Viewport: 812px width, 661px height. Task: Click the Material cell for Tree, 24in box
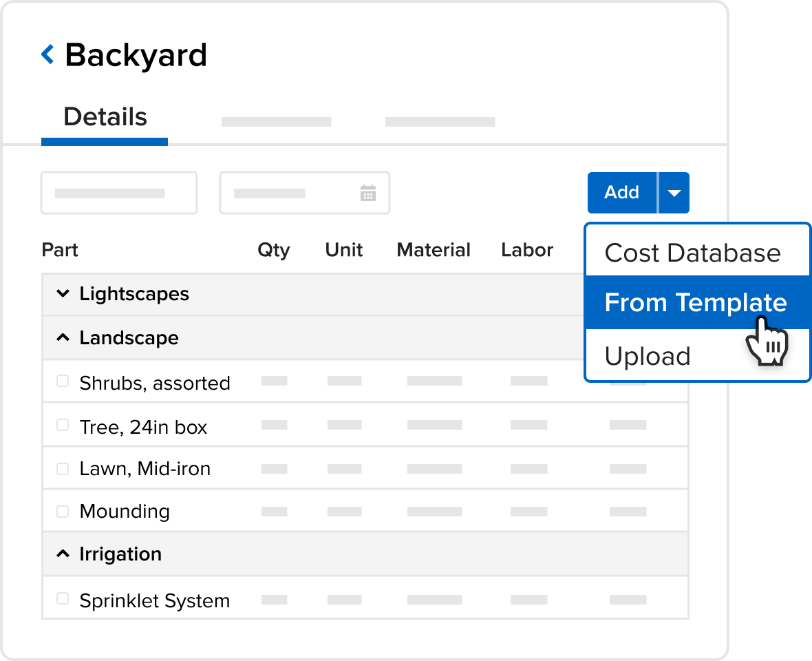tap(434, 425)
